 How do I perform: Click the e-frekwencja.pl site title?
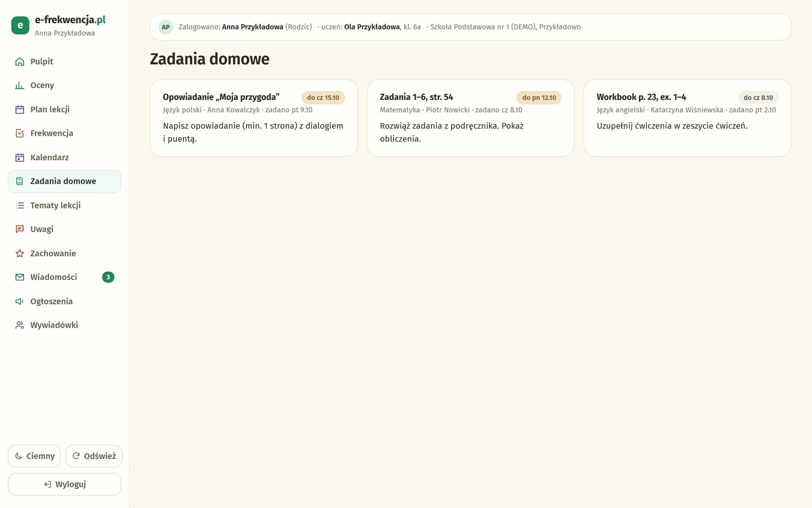[70, 20]
